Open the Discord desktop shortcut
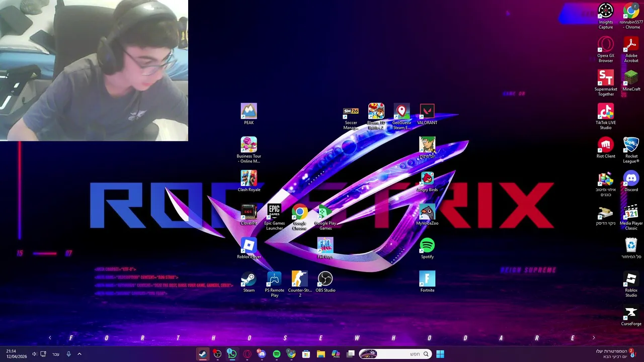This screenshot has height=362, width=644. [x=631, y=181]
